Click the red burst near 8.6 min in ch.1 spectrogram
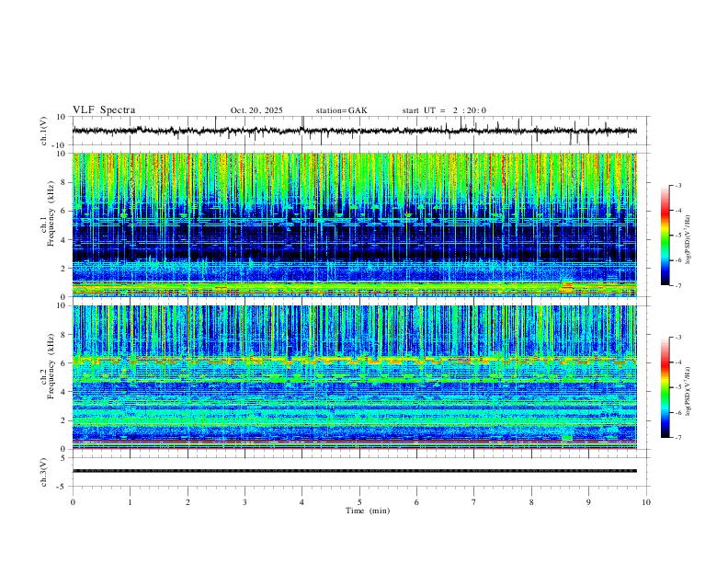 pos(567,286)
